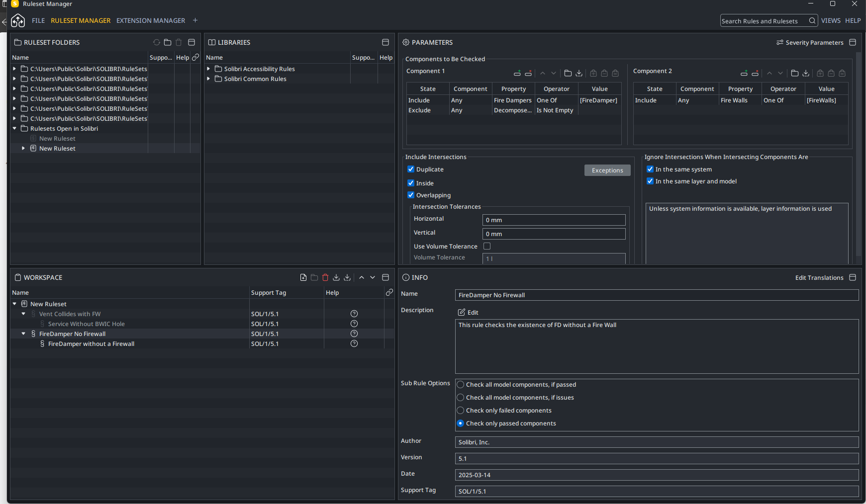Image resolution: width=866 pixels, height=504 pixels.
Task: Click the search magnifier icon
Action: click(812, 20)
